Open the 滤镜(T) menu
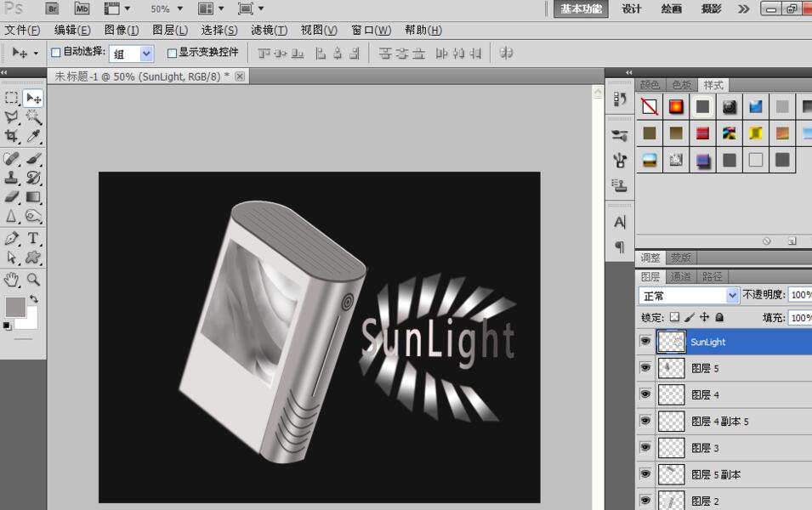This screenshot has width=812, height=510. click(x=269, y=30)
